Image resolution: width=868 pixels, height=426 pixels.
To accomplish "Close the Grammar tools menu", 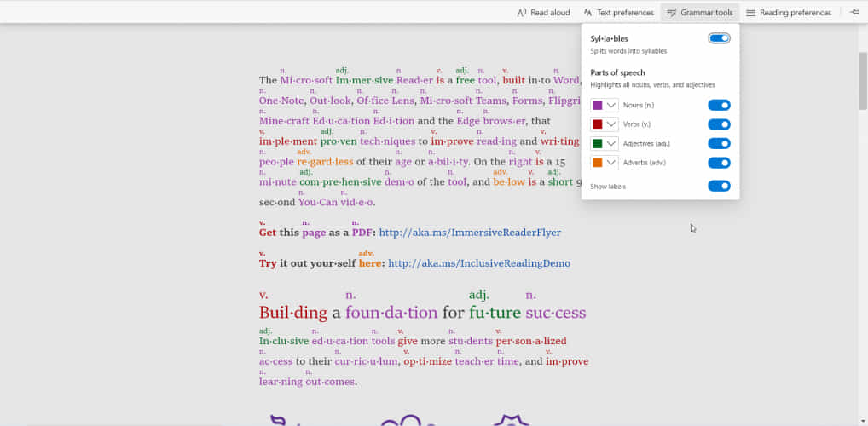I will pos(700,12).
